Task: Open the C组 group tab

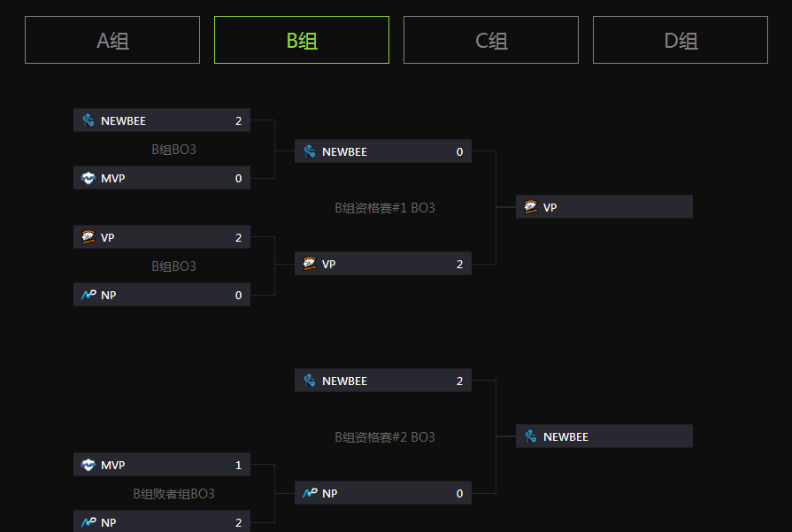Action: (491, 40)
